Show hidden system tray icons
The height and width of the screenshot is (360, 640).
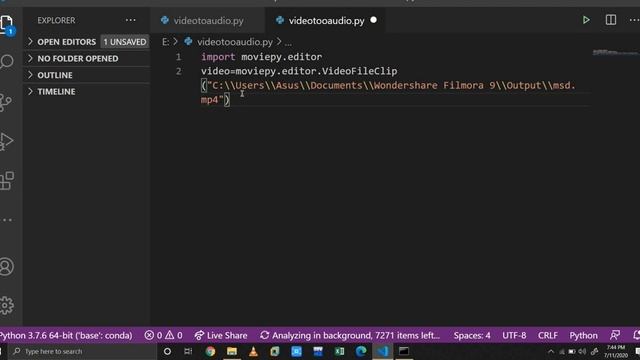[x=551, y=351]
